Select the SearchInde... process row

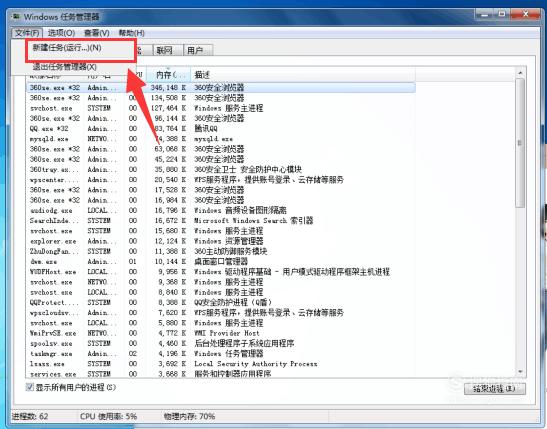click(x=221, y=220)
